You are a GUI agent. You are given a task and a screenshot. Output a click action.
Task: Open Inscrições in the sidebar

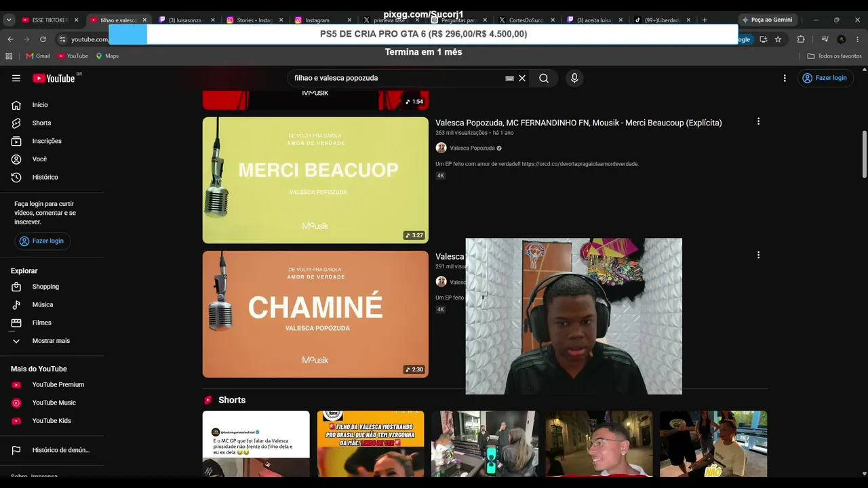(47, 141)
